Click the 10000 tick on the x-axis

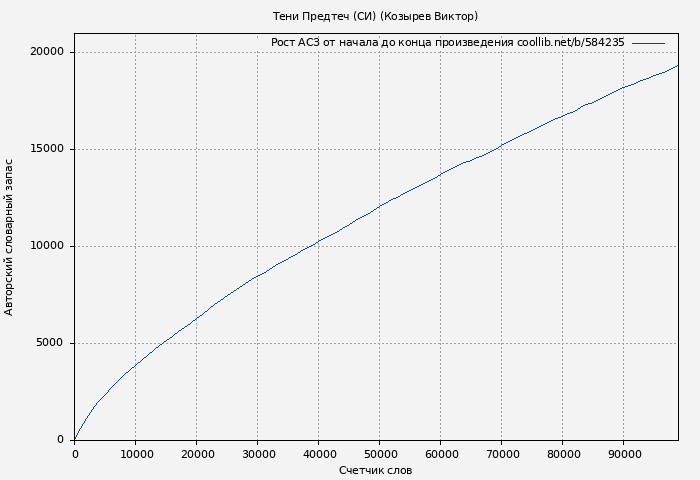tap(136, 454)
